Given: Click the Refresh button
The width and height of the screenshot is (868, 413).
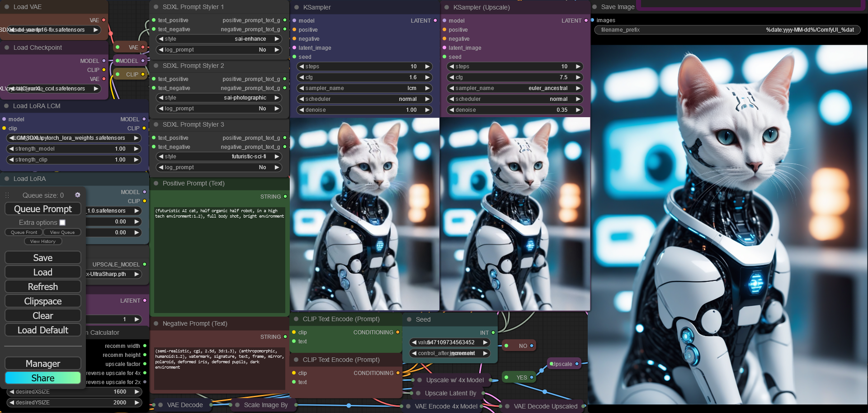Looking at the screenshot, I should coord(43,287).
